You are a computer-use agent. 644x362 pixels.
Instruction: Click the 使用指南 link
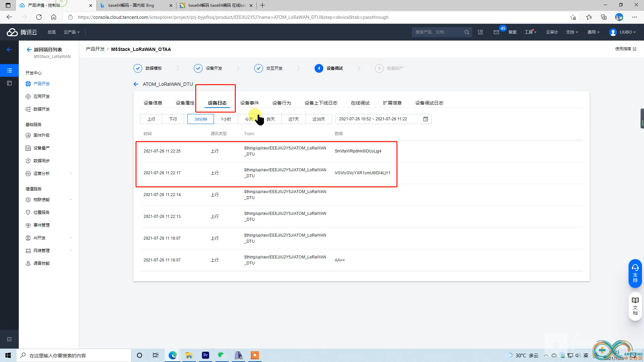[x=626, y=49]
